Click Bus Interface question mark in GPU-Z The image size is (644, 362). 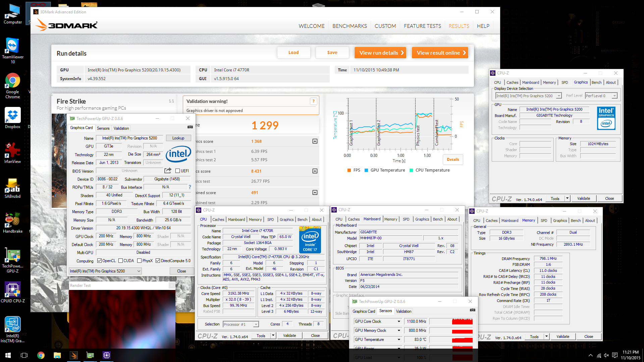coord(190,187)
